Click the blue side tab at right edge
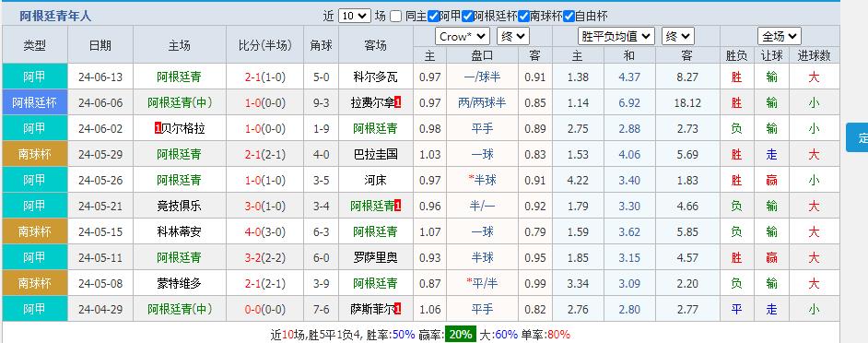The image size is (868, 343). [x=857, y=137]
